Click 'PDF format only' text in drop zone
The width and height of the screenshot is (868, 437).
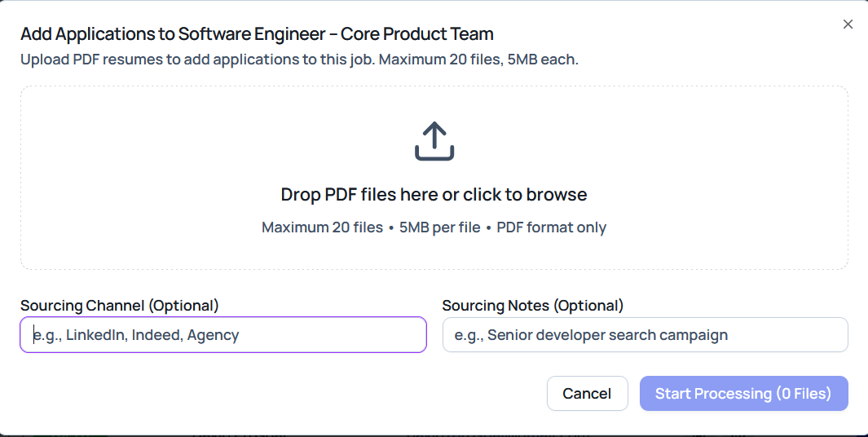coord(551,227)
